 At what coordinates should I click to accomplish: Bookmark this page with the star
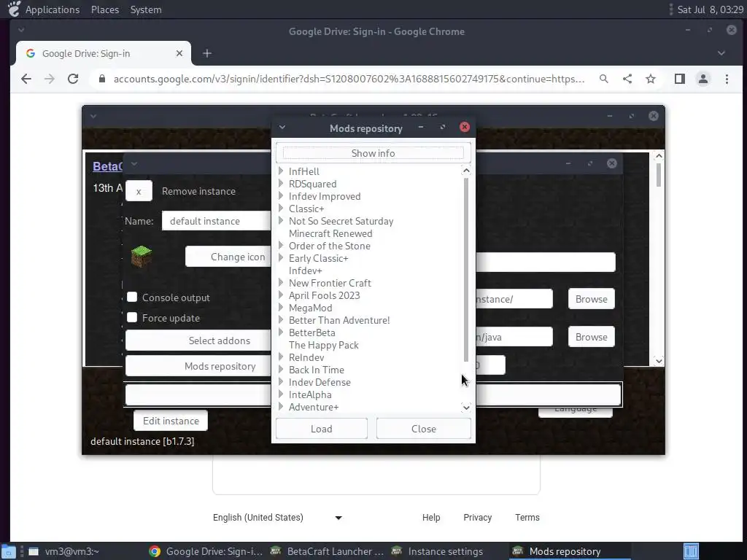651,79
